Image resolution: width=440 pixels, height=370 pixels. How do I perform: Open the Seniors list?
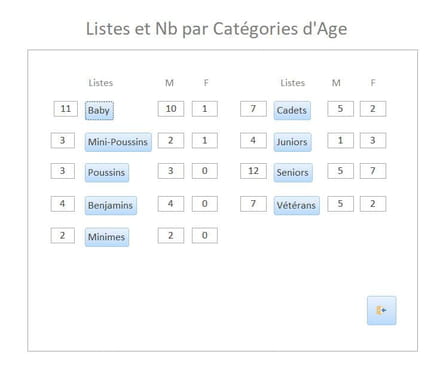point(293,173)
